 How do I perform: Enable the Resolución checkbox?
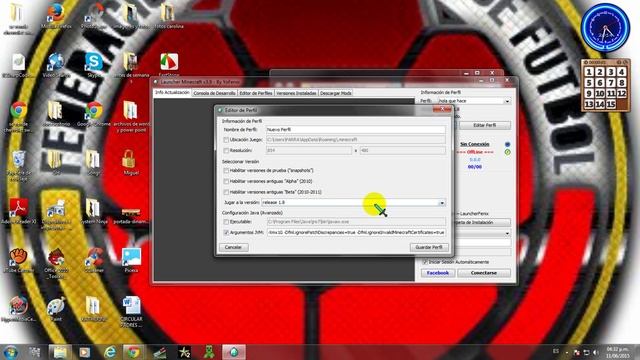click(x=226, y=151)
